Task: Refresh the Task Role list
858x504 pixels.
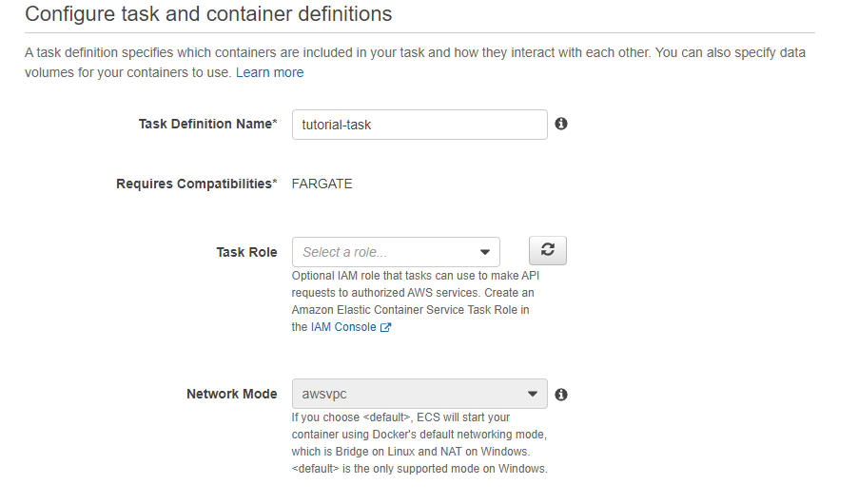Action: 548,251
